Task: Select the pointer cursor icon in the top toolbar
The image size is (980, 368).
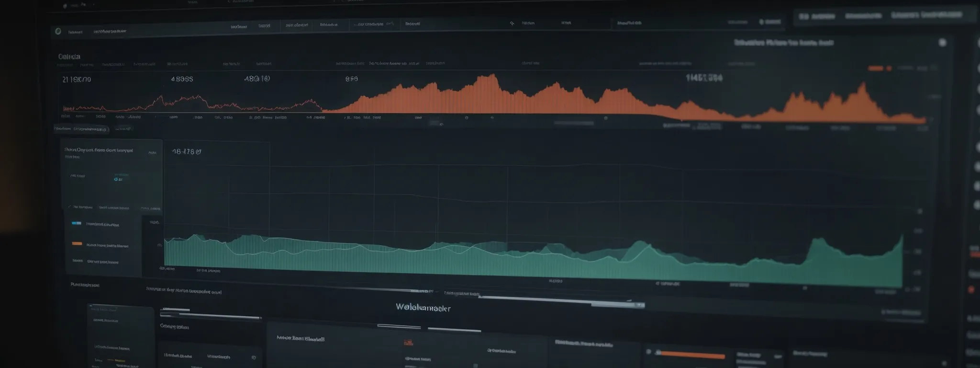Action: (512, 23)
